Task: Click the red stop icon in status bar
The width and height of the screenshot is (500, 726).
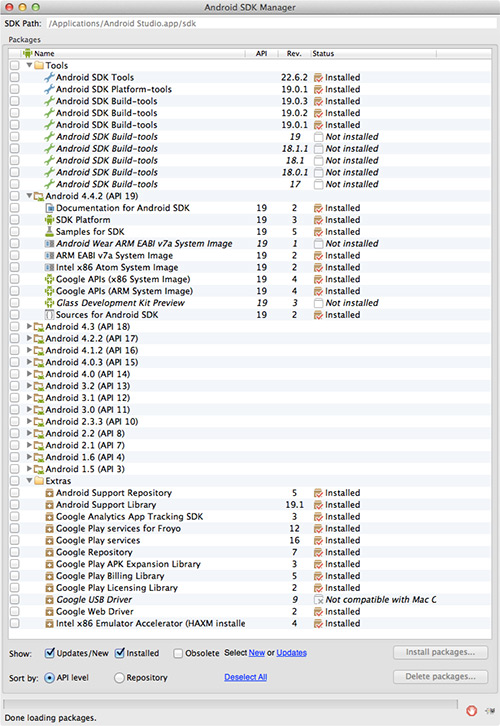Action: (471, 710)
